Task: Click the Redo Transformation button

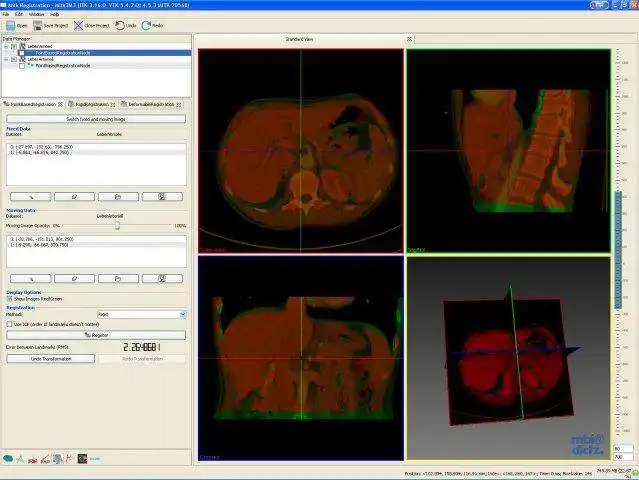Action: (142, 359)
